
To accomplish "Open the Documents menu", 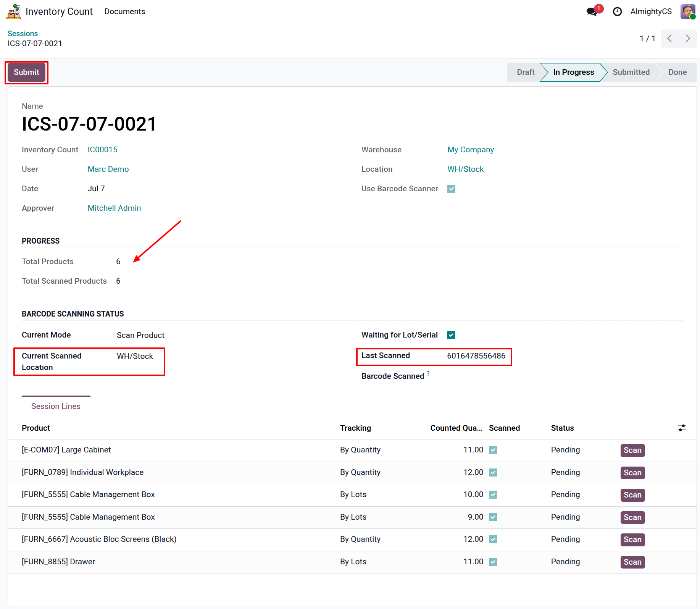I will 124,11.
